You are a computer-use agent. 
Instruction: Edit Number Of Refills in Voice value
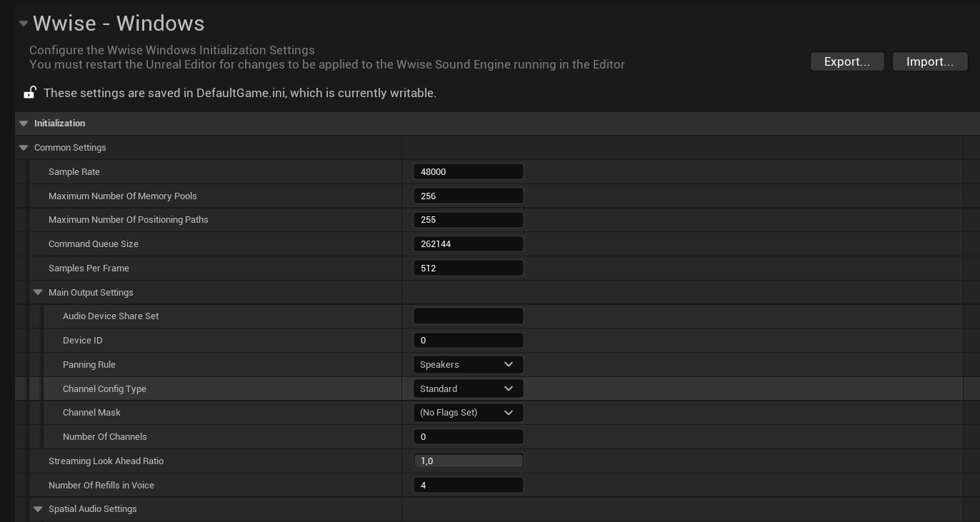click(x=469, y=485)
